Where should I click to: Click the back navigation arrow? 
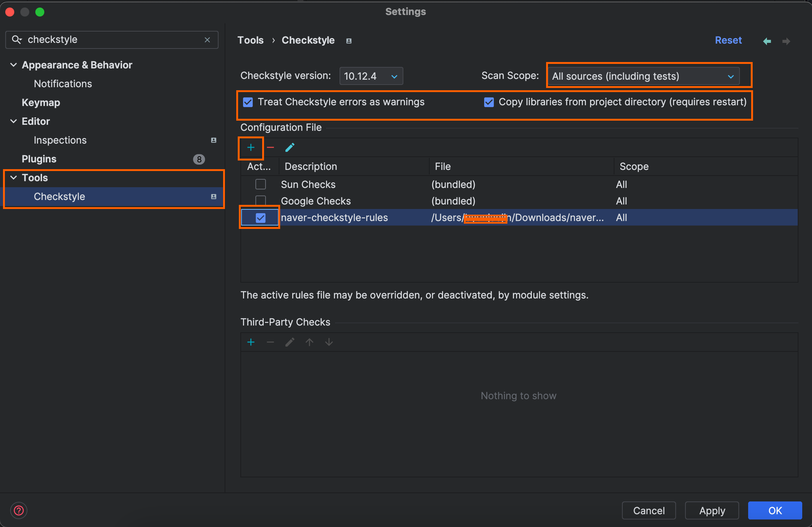point(767,41)
